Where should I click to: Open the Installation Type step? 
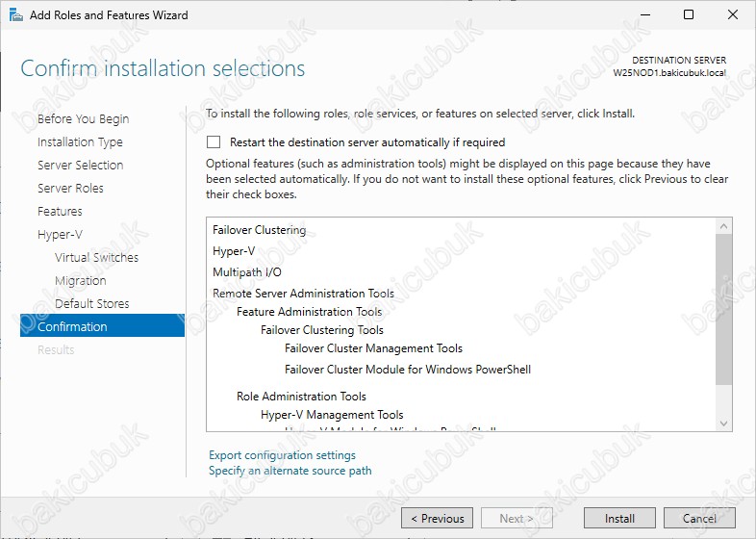pyautogui.click(x=80, y=141)
